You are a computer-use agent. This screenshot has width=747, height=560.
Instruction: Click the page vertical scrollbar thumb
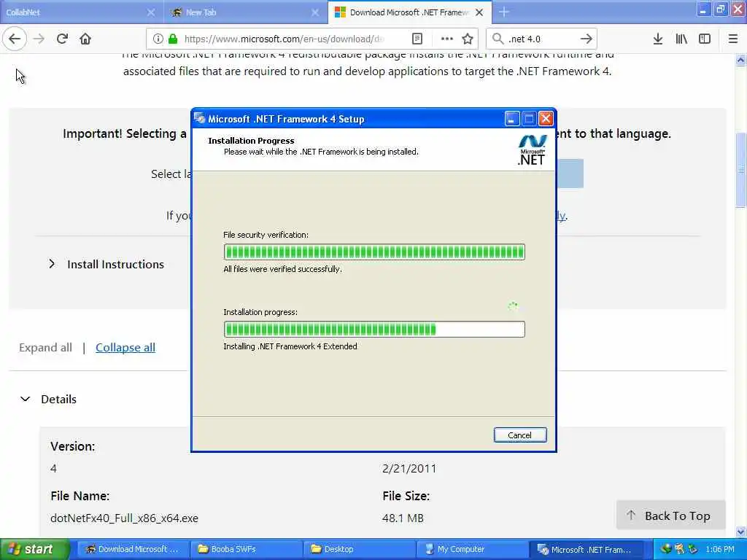pos(740,170)
